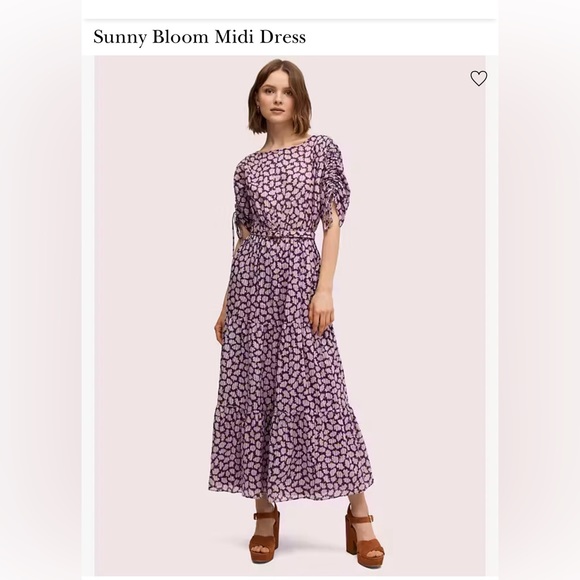The image size is (580, 580).
Task: Click the brown platform sandal on the right
Action: [x=364, y=536]
